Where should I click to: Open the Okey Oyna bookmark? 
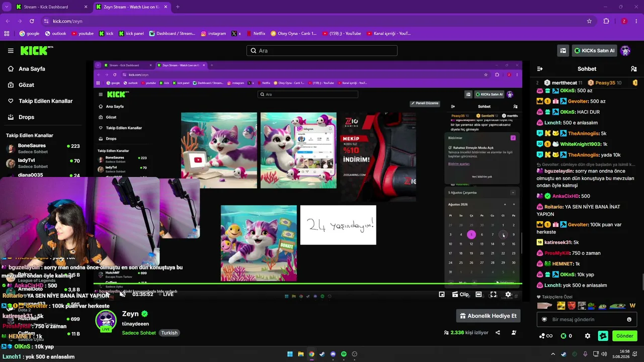point(294,34)
